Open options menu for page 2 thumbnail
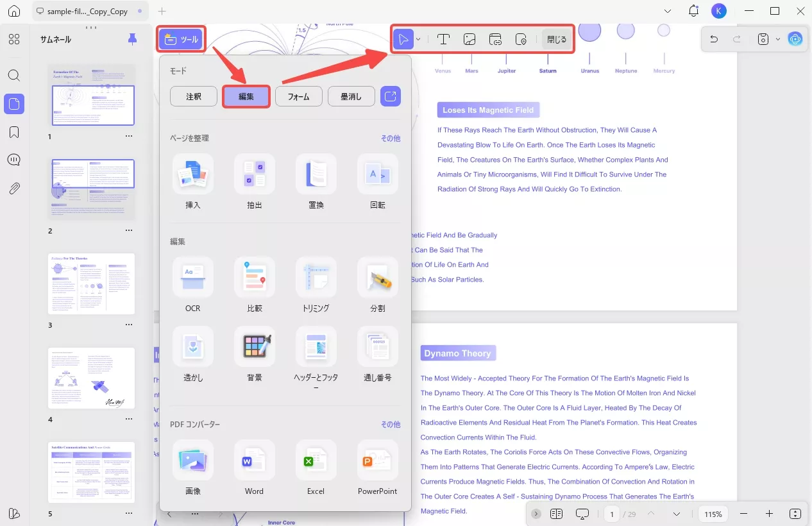812x526 pixels. coord(129,231)
